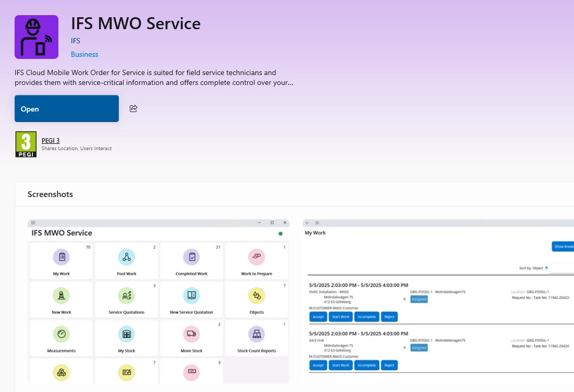Click back arrow in My Work screenshot
Viewport: 574px width, 392px height.
pyautogui.click(x=308, y=223)
